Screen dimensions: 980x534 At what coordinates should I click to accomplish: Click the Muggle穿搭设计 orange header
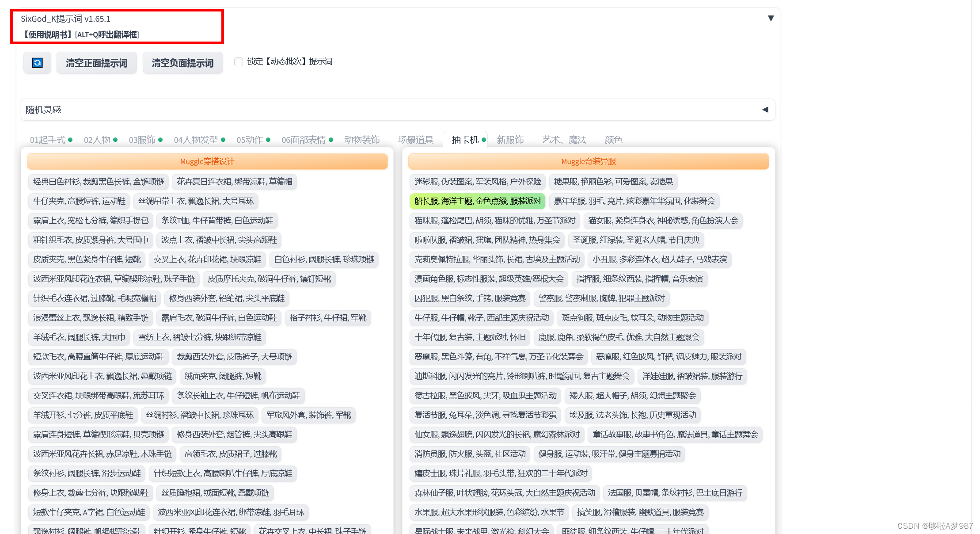click(207, 161)
